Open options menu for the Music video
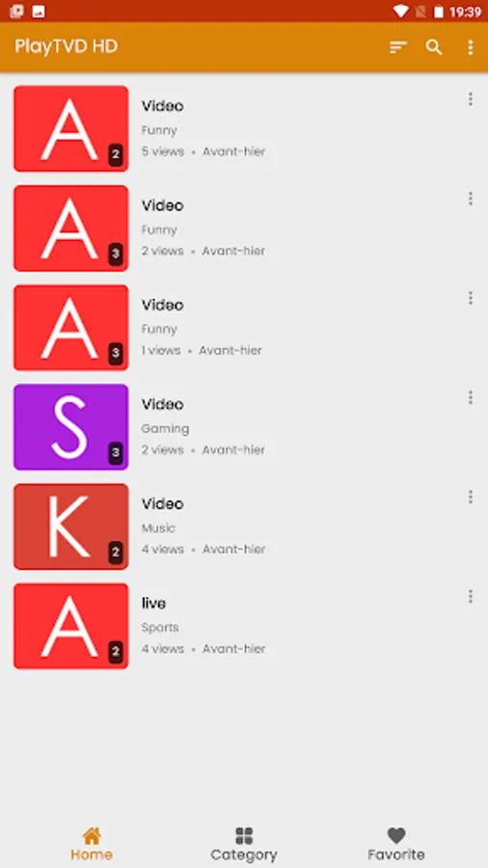The image size is (488, 868). [x=471, y=497]
